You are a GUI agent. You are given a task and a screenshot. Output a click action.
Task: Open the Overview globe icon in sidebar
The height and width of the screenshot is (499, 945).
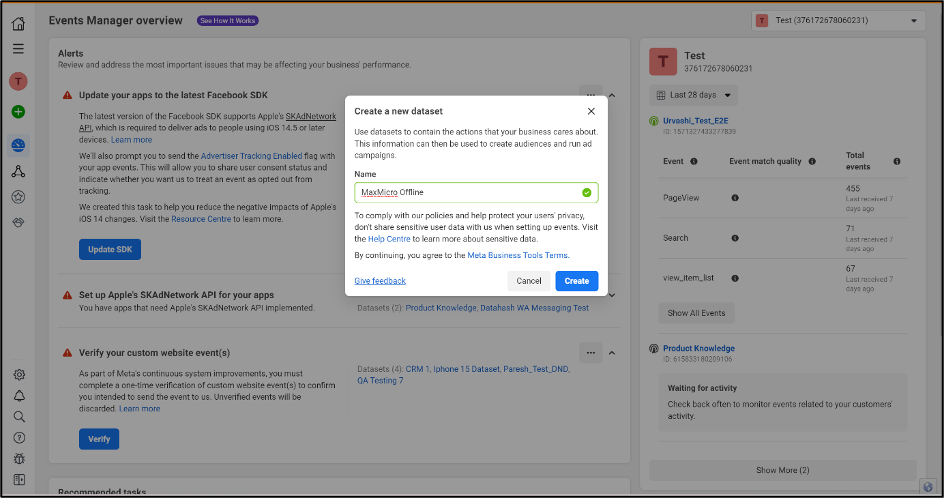click(18, 145)
